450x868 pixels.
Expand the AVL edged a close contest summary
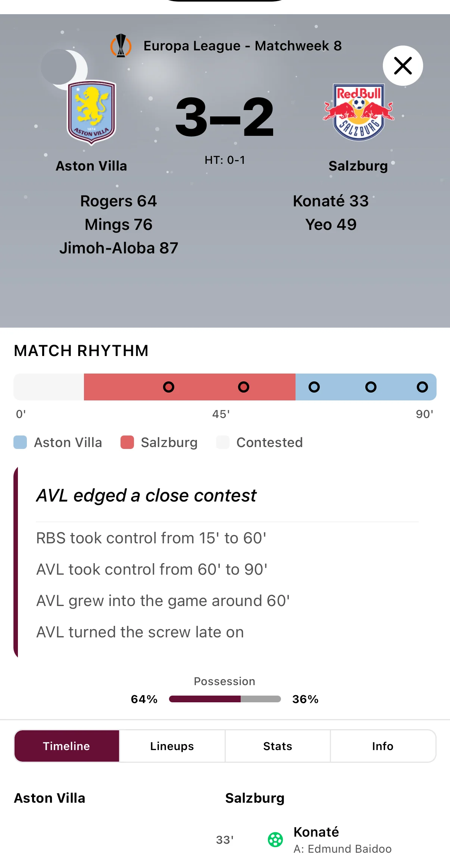coord(146,495)
